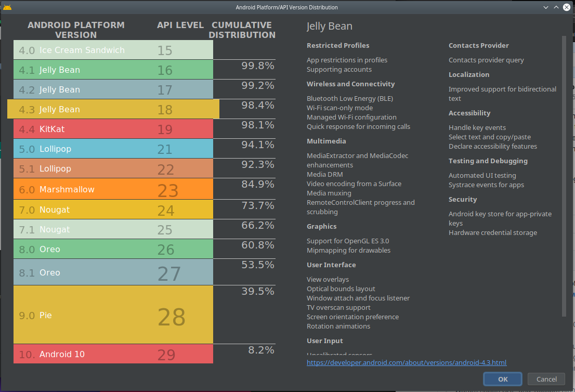Select the 4.0 Ice Cream Sandwich row
The height and width of the screenshot is (392, 575).
(113, 50)
